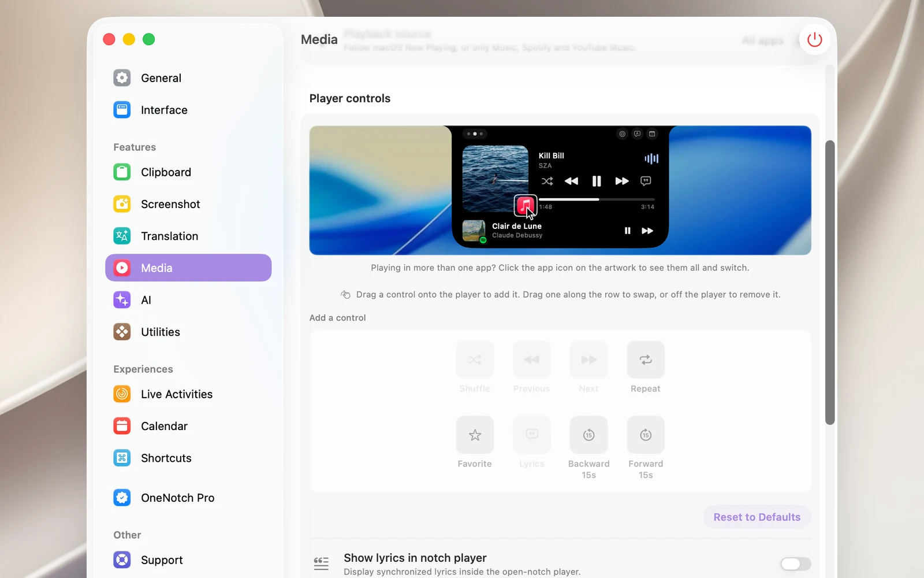This screenshot has width=924, height=578.
Task: Click lyrics bubble icon in player preview
Action: pos(646,181)
